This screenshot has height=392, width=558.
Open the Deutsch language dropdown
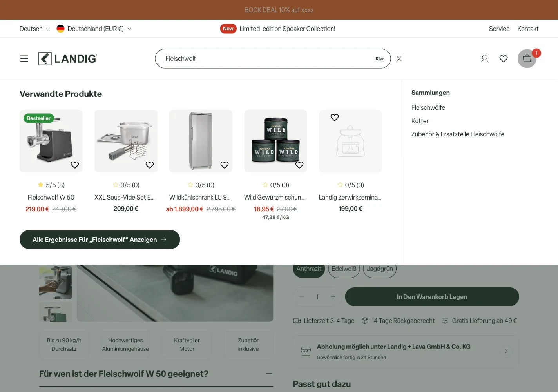pyautogui.click(x=34, y=29)
